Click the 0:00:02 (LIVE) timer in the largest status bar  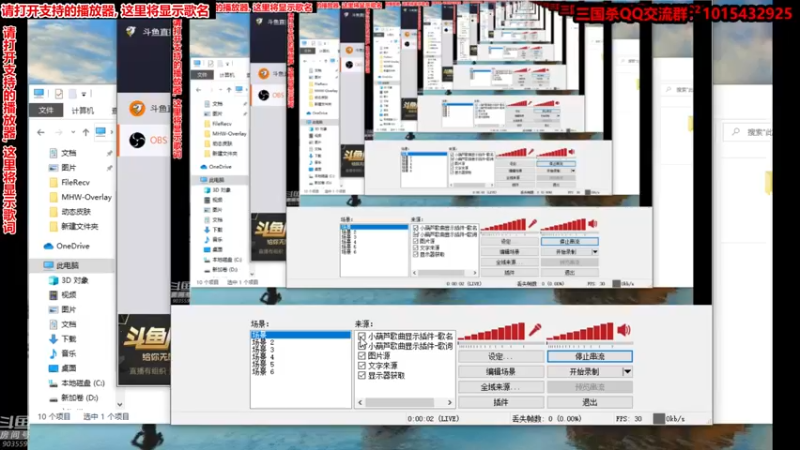tap(433, 418)
